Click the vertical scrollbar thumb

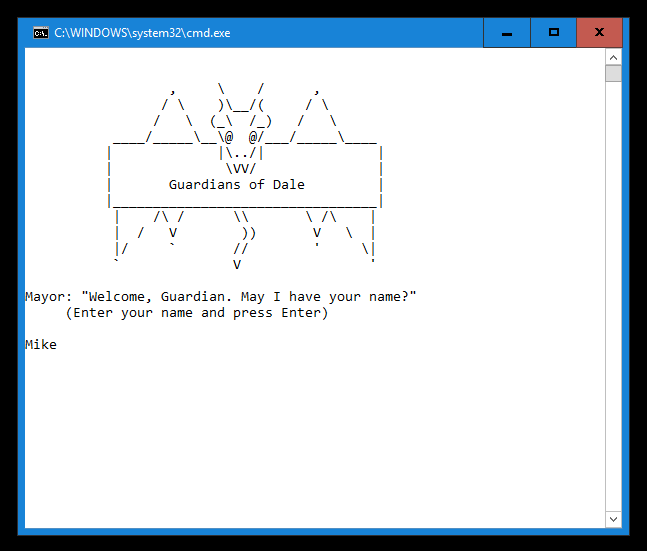[613, 73]
